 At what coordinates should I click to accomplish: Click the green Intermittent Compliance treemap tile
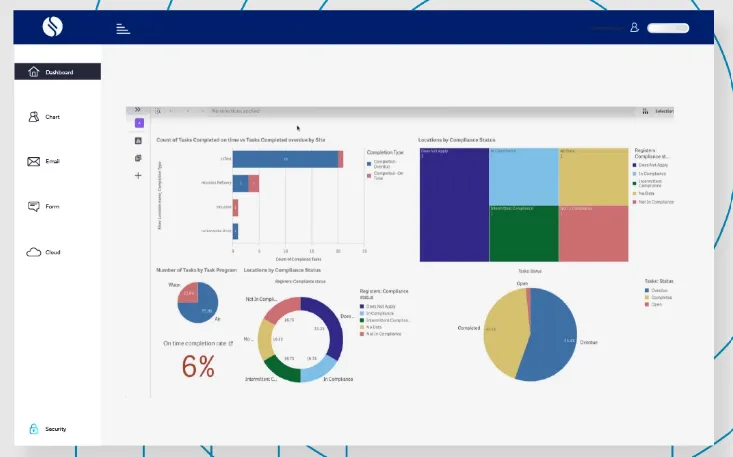(x=524, y=234)
